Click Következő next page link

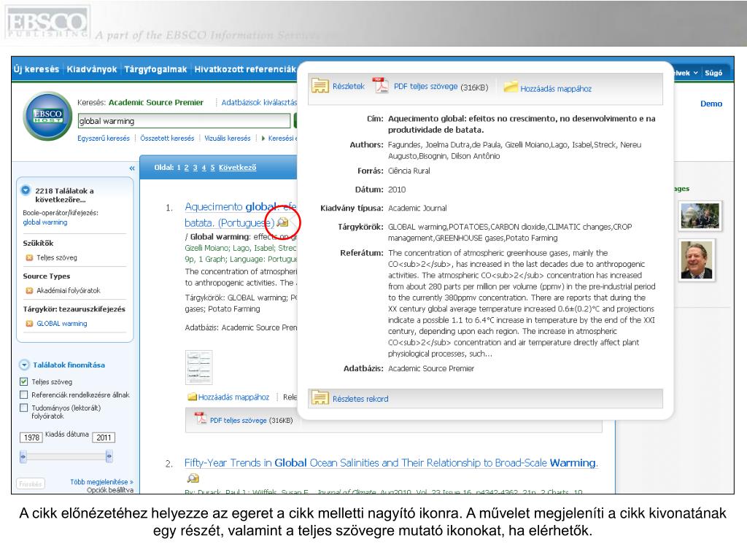click(238, 168)
